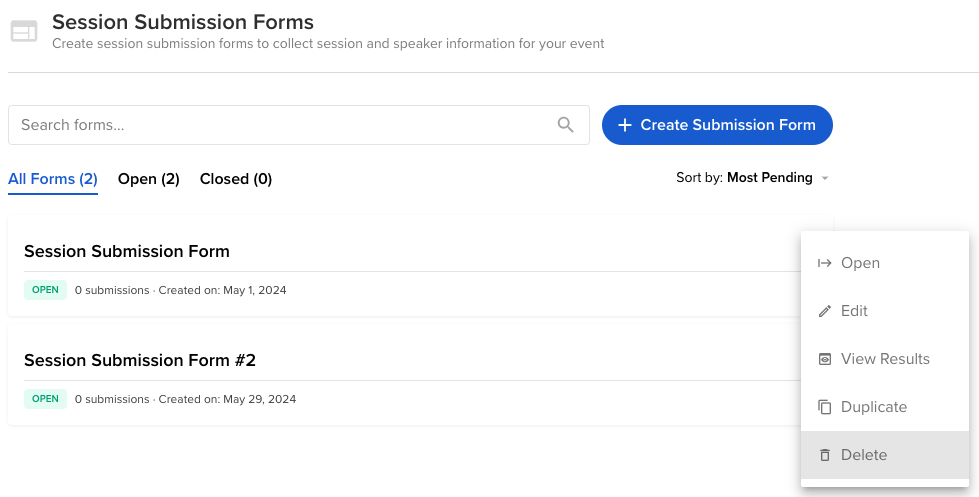Switch to the Open (2) tab

click(149, 179)
